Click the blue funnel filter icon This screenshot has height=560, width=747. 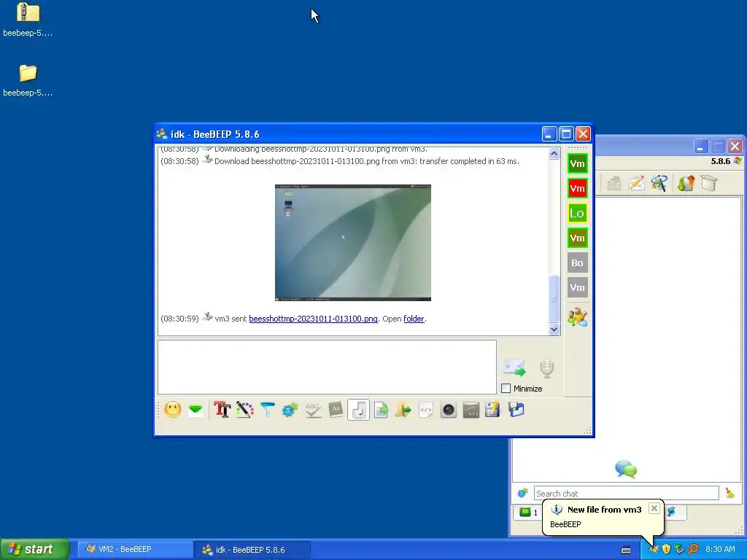point(268,410)
